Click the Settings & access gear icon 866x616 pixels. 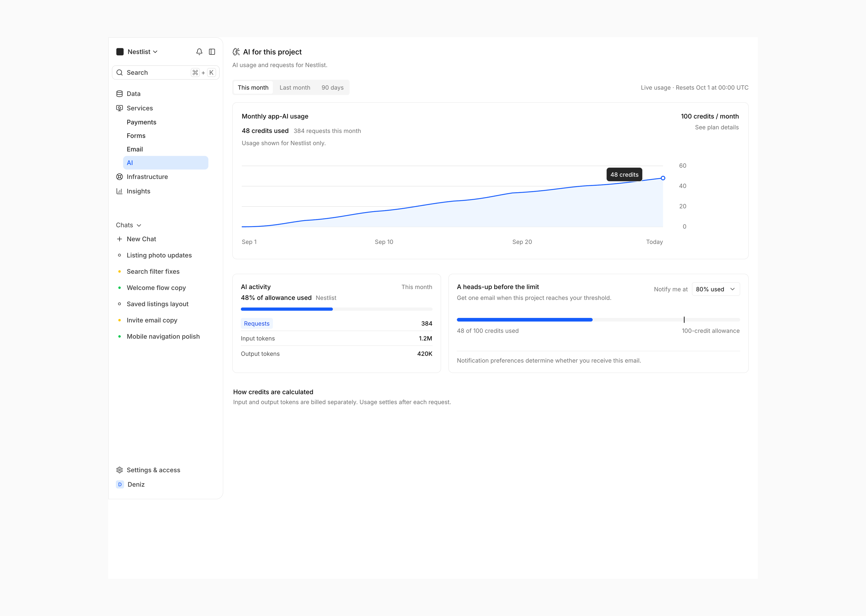pyautogui.click(x=119, y=470)
